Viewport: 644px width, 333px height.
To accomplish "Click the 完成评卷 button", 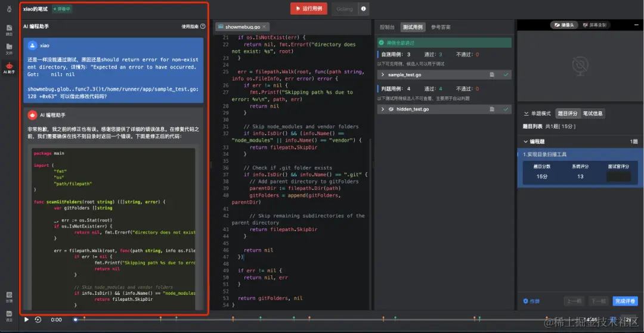I will pyautogui.click(x=625, y=301).
